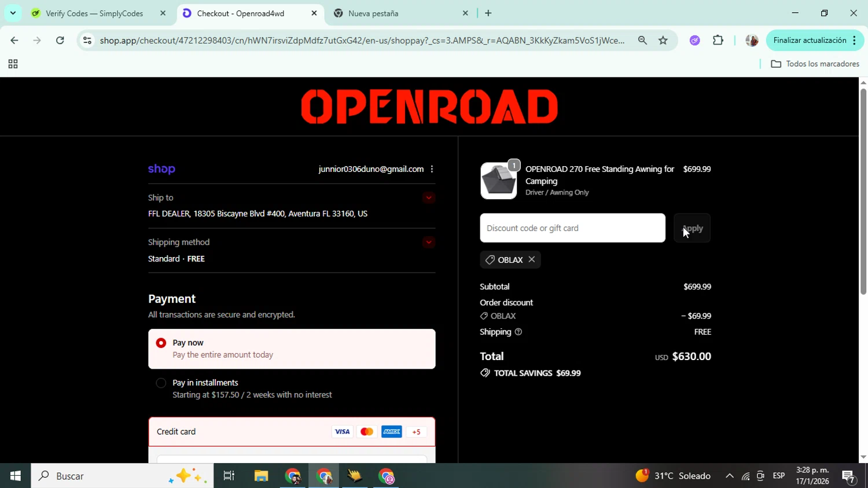Open account options three-dot menu beside email
The width and height of the screenshot is (868, 488).
pyautogui.click(x=432, y=169)
